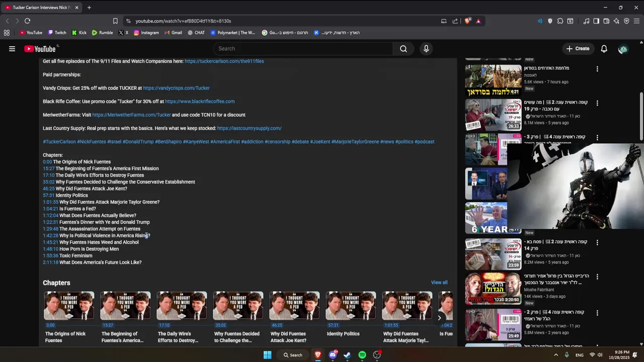Go to YouTube home via the logo

[x=40, y=49]
